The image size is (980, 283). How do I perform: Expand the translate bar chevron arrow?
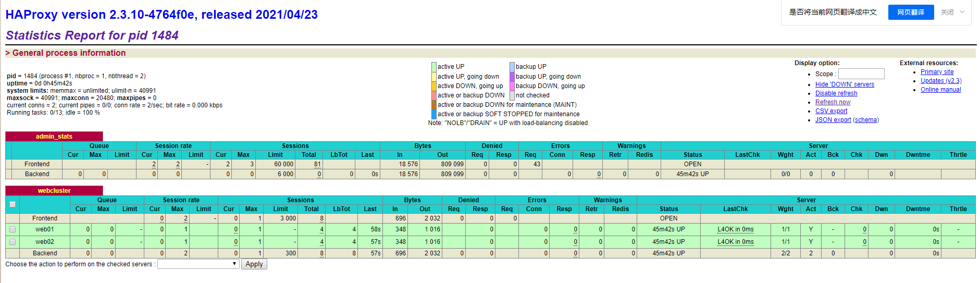point(962,12)
